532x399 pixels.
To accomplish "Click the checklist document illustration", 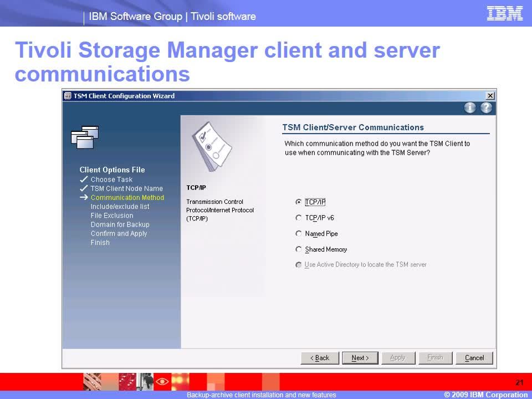I will click(x=212, y=146).
